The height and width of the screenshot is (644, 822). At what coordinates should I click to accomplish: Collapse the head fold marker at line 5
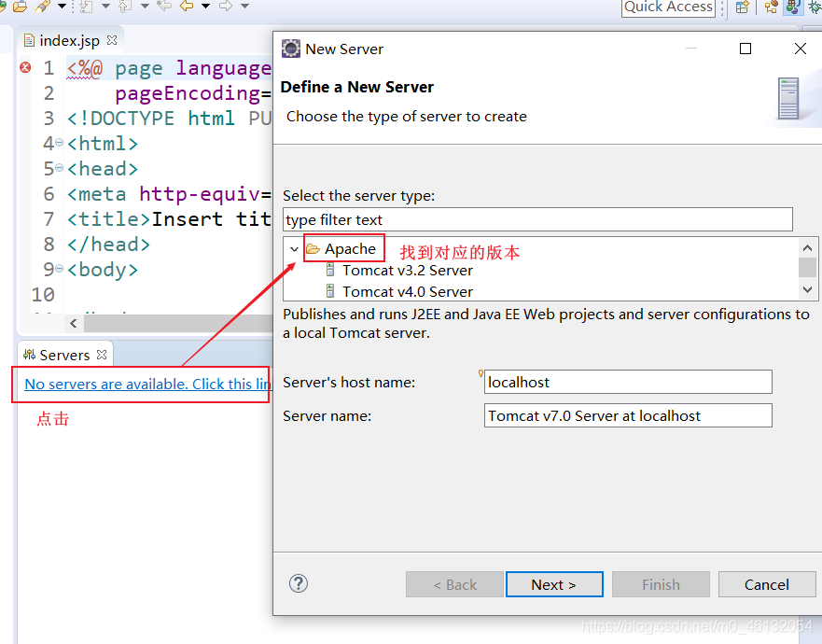click(59, 168)
